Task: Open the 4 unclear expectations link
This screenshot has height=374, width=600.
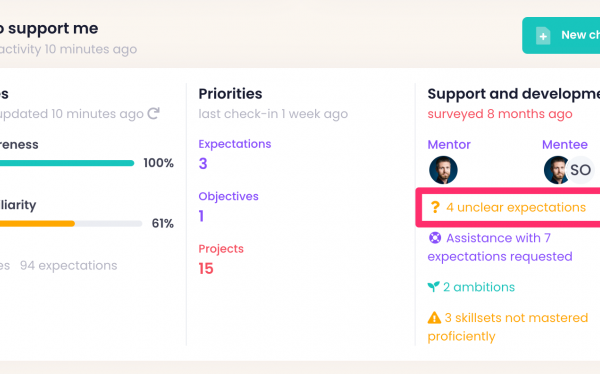Action: pyautogui.click(x=516, y=207)
